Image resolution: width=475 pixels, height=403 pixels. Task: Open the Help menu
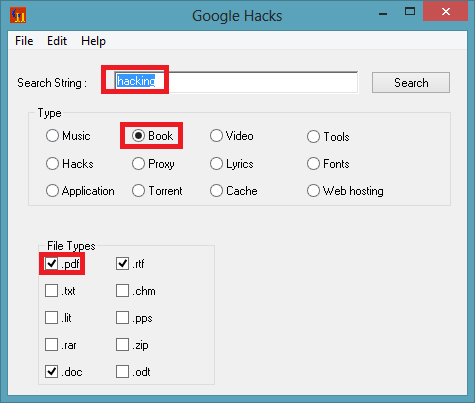tap(93, 41)
